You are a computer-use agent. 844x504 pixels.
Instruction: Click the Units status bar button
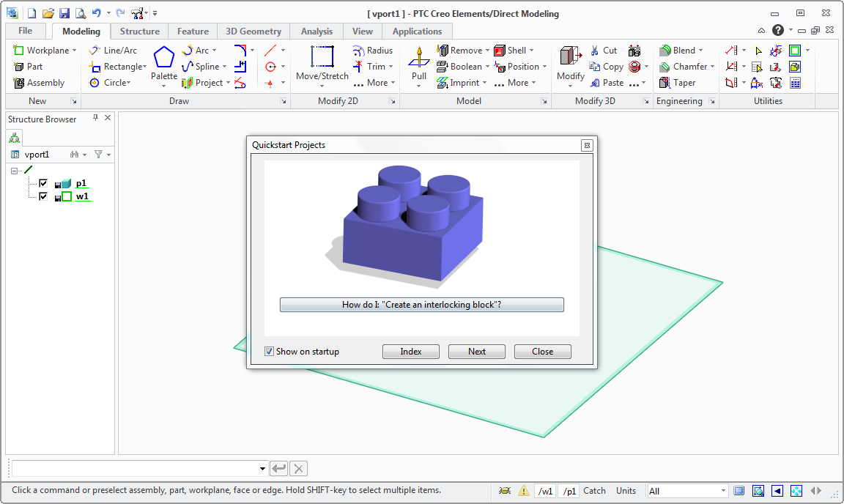click(626, 491)
